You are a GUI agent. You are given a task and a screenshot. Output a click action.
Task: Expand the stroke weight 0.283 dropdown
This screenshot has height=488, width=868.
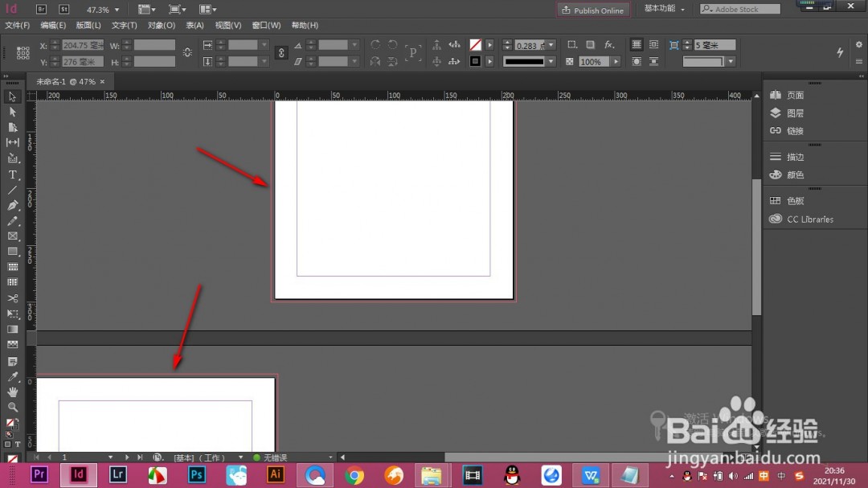[x=551, y=45]
